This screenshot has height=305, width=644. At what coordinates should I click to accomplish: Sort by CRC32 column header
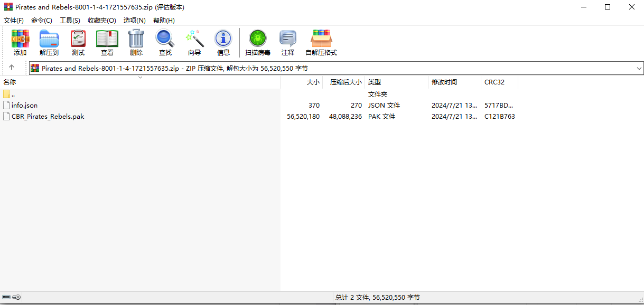(x=500, y=82)
